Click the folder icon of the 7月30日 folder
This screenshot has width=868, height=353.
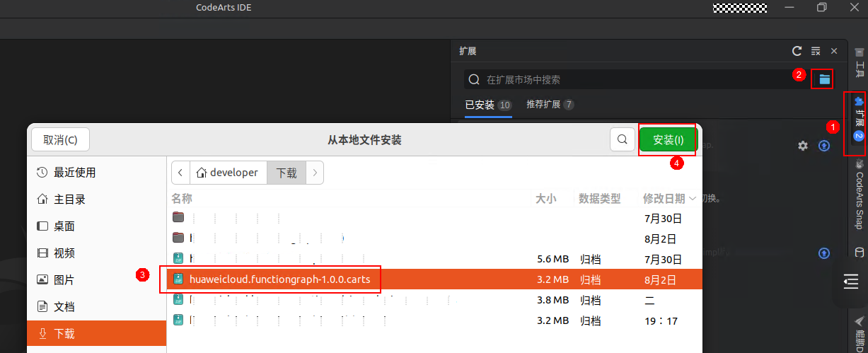click(178, 217)
